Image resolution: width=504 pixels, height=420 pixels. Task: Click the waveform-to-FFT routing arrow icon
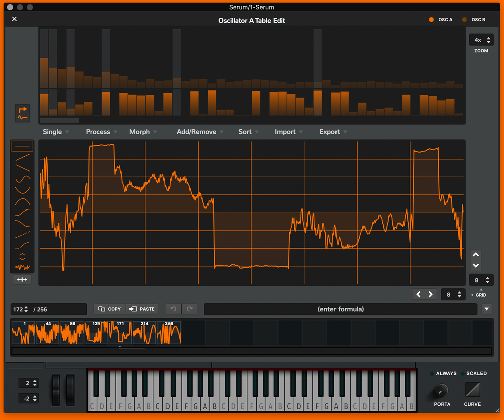click(x=22, y=113)
